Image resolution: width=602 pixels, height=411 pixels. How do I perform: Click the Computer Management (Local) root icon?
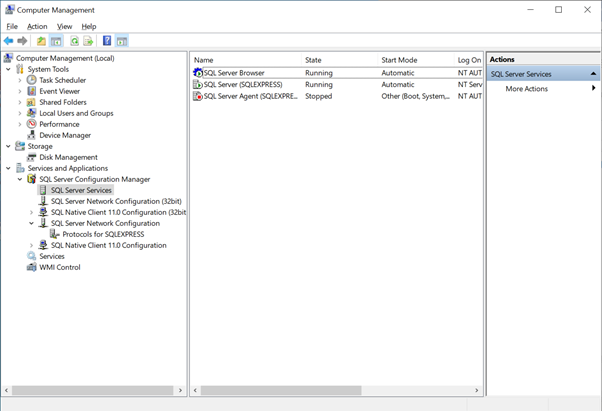(x=8, y=58)
